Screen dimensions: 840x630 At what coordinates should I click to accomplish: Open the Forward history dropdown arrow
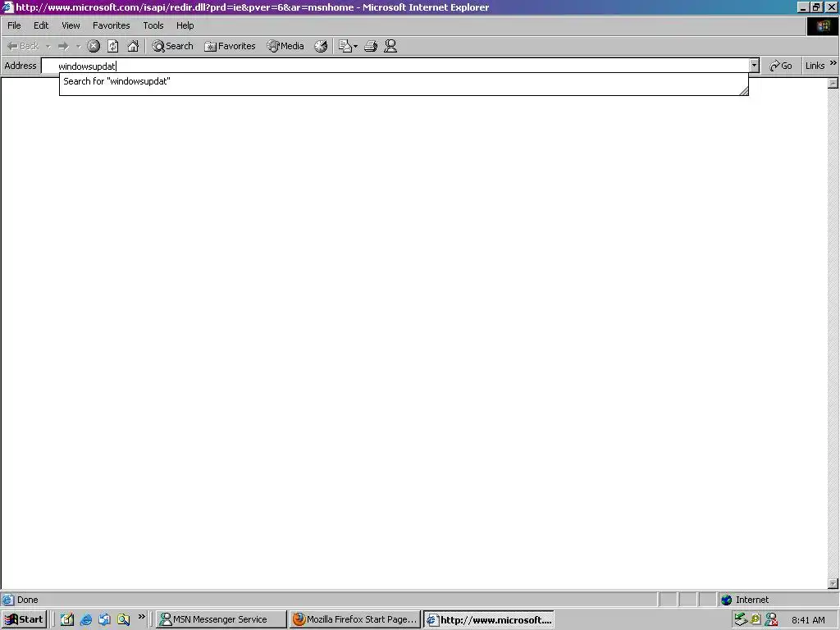point(78,47)
